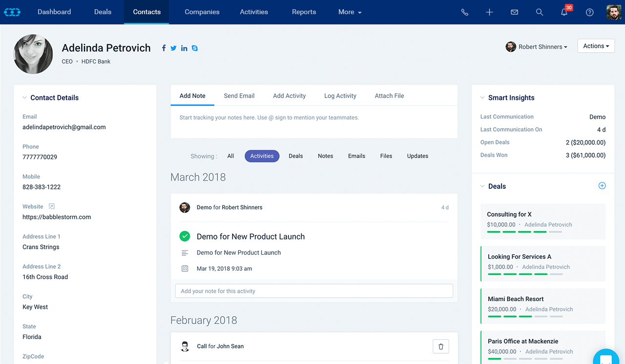Open the Robert Shinners owner dropdown
This screenshot has width=625, height=364.
[537, 47]
